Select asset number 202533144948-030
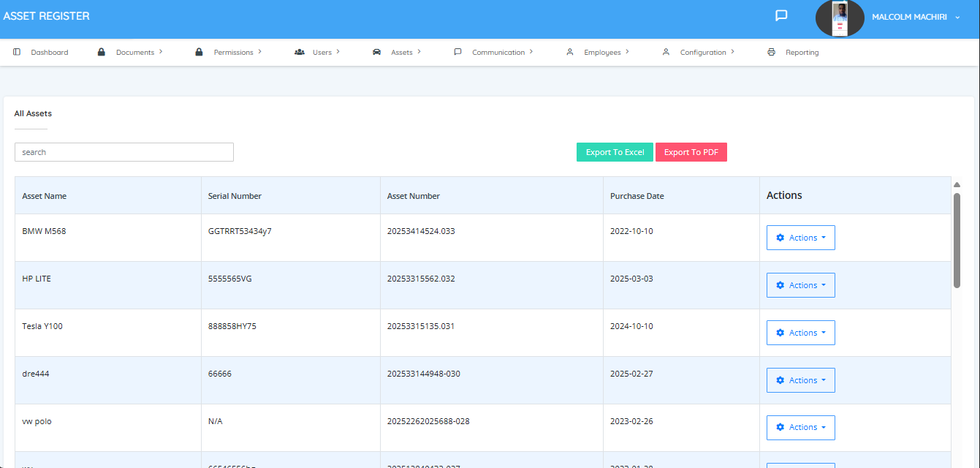This screenshot has height=468, width=980. (424, 374)
